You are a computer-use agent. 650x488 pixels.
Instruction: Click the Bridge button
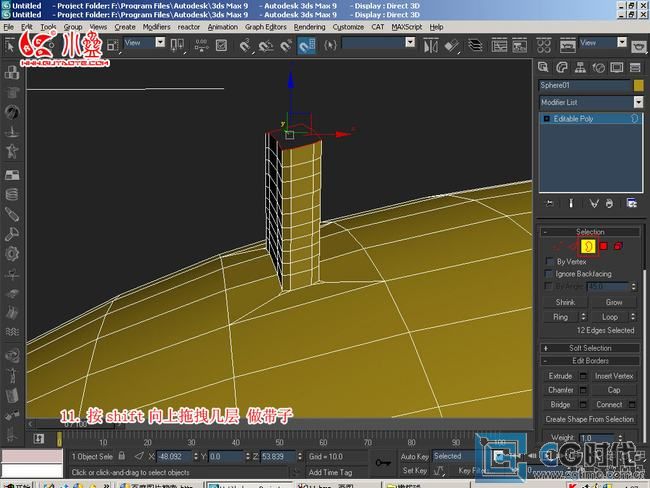click(x=560, y=404)
